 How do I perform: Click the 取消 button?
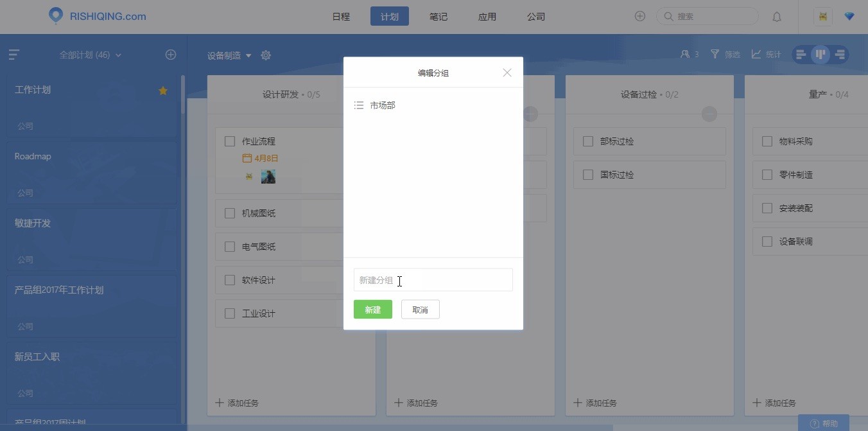pyautogui.click(x=421, y=310)
